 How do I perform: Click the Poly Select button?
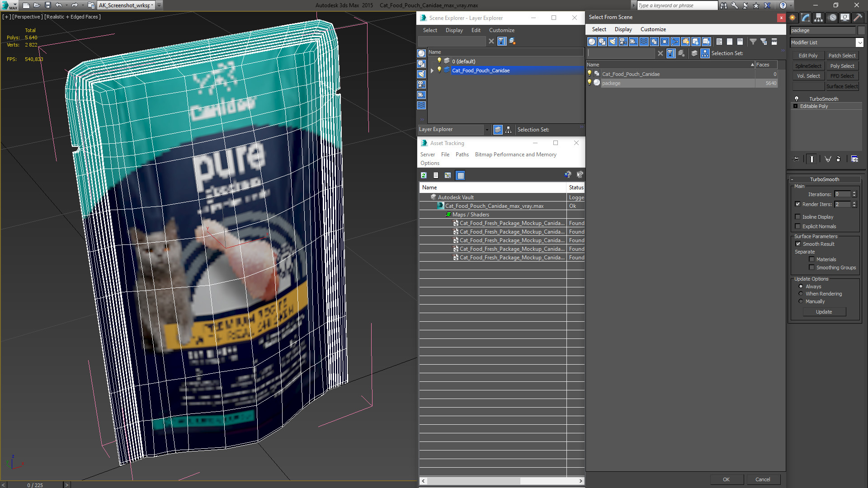[842, 66]
